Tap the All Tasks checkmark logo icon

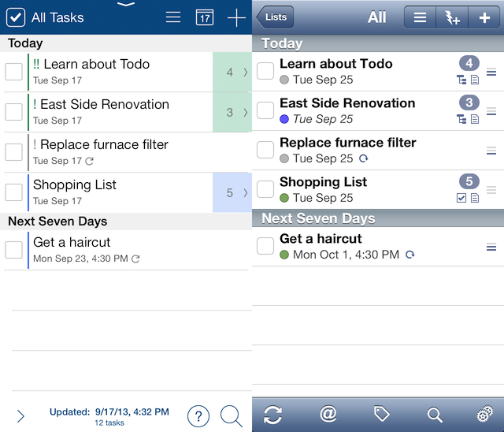click(x=16, y=17)
